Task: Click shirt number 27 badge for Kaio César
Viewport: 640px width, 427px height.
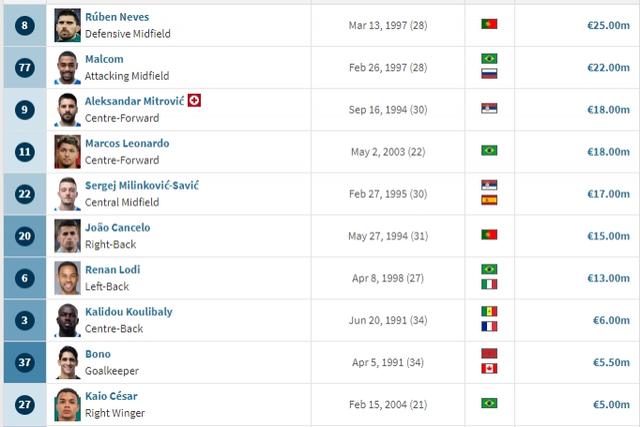Action: [x=25, y=405]
